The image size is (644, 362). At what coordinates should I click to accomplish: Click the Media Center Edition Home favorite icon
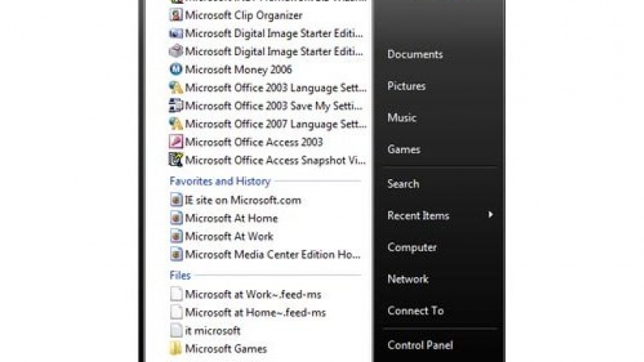[x=176, y=254]
